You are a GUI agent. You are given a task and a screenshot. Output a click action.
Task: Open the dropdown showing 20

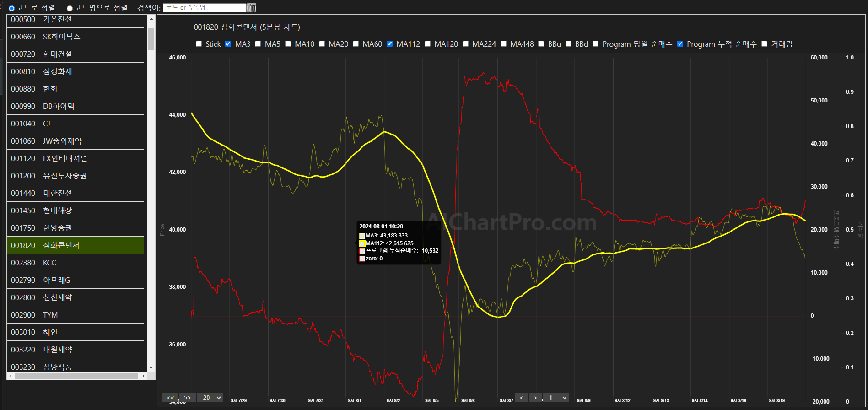[210, 398]
